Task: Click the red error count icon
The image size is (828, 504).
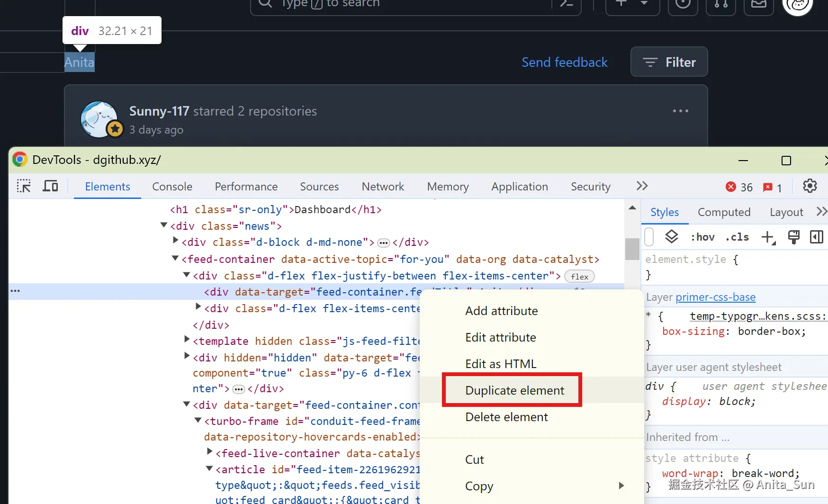Action: pyautogui.click(x=731, y=187)
